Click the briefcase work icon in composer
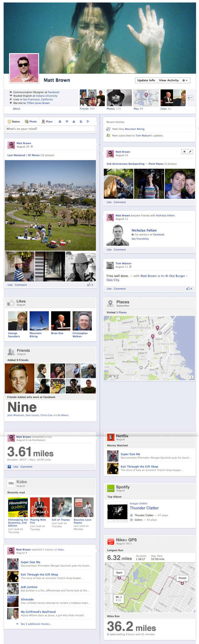Image resolution: width=199 pixels, height=644 pixels. click(x=60, y=121)
